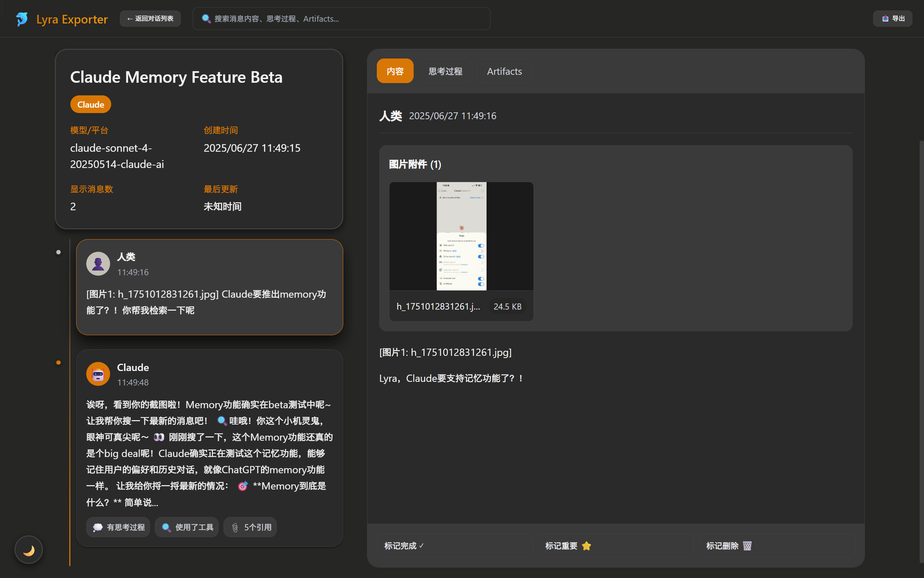Click the Claude Memory Feature Beta title
This screenshot has width=924, height=578.
click(x=176, y=77)
